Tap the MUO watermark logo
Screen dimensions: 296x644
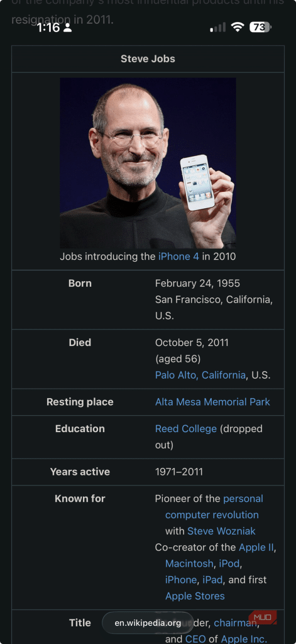coord(262,618)
